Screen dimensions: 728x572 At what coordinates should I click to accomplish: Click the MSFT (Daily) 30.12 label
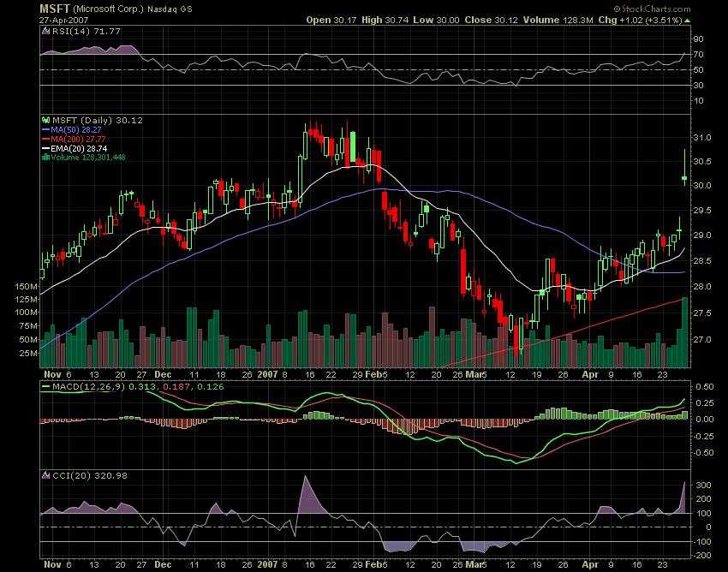tap(98, 120)
